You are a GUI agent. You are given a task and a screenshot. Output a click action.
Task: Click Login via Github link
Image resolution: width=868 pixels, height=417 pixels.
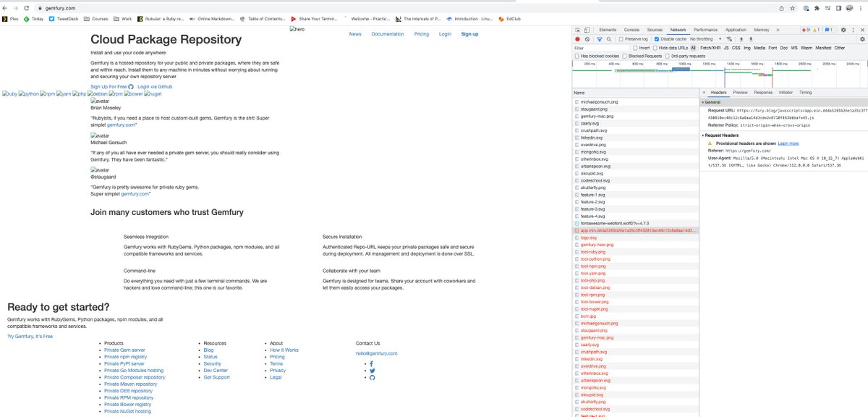(155, 87)
